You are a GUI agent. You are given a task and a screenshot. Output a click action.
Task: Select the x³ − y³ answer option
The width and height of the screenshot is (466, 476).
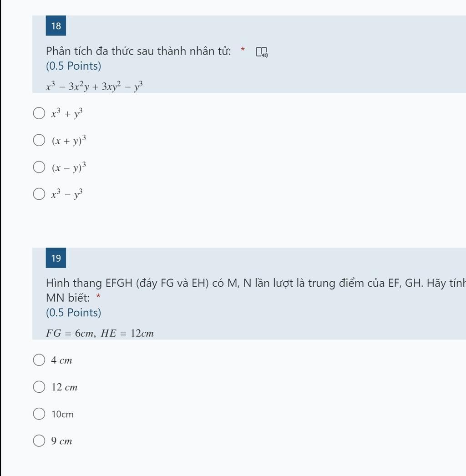[x=39, y=194]
